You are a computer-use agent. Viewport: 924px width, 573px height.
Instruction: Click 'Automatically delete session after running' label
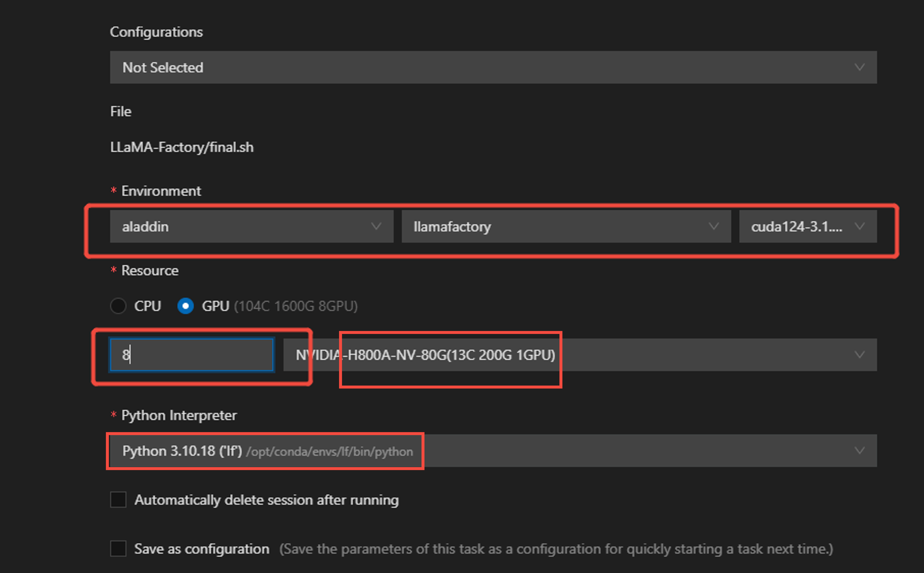tap(266, 500)
